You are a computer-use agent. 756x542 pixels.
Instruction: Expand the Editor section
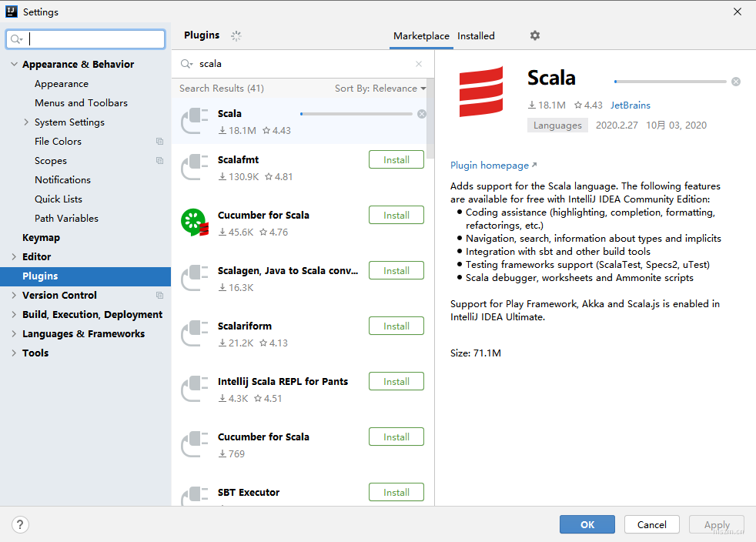[x=14, y=256]
